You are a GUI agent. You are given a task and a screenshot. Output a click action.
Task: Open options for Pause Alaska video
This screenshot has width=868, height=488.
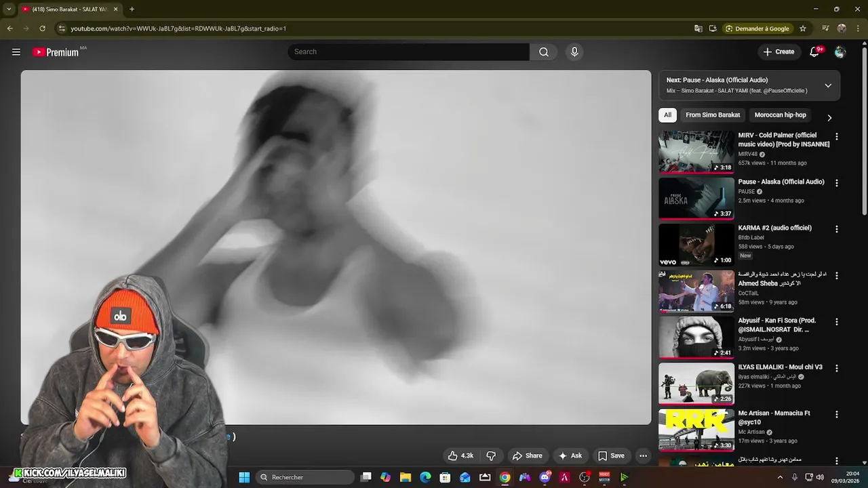point(837,183)
